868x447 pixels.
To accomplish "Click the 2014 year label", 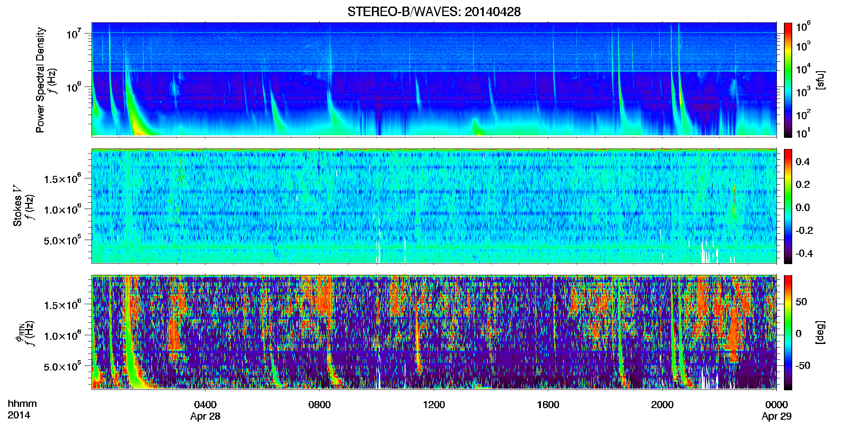I will 19,415.
